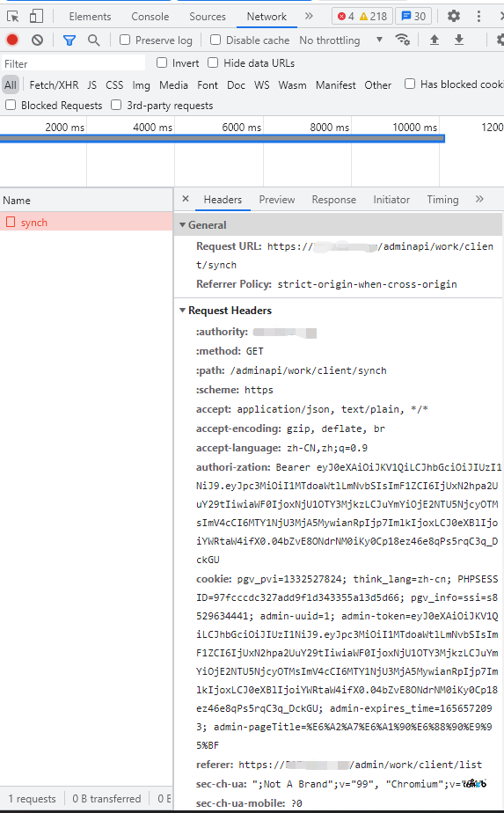Filter requests by Img
This screenshot has height=813, width=504.
pyautogui.click(x=141, y=85)
